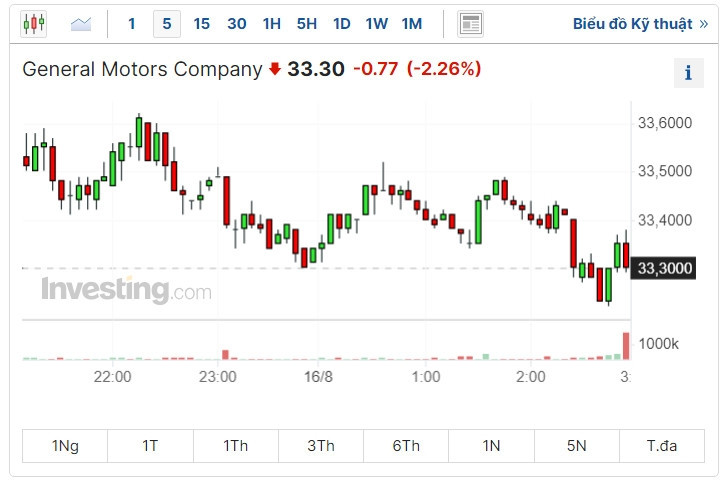The width and height of the screenshot is (725, 481).
Task: Click the 2:00 time label
Action: [531, 377]
